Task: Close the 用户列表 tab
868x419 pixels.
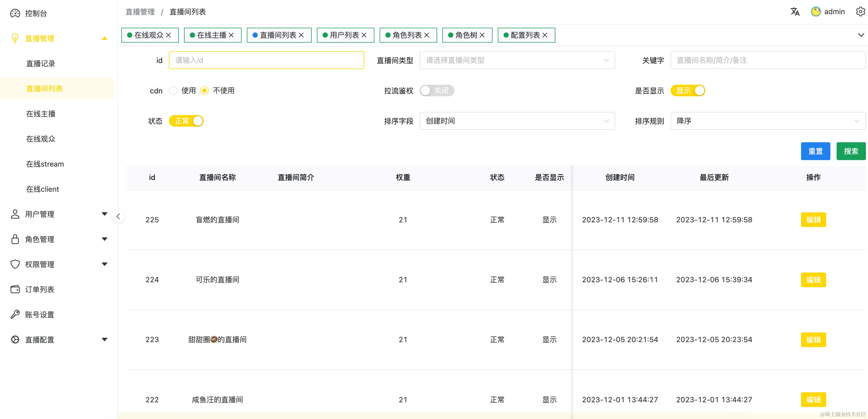Action: pyautogui.click(x=364, y=35)
